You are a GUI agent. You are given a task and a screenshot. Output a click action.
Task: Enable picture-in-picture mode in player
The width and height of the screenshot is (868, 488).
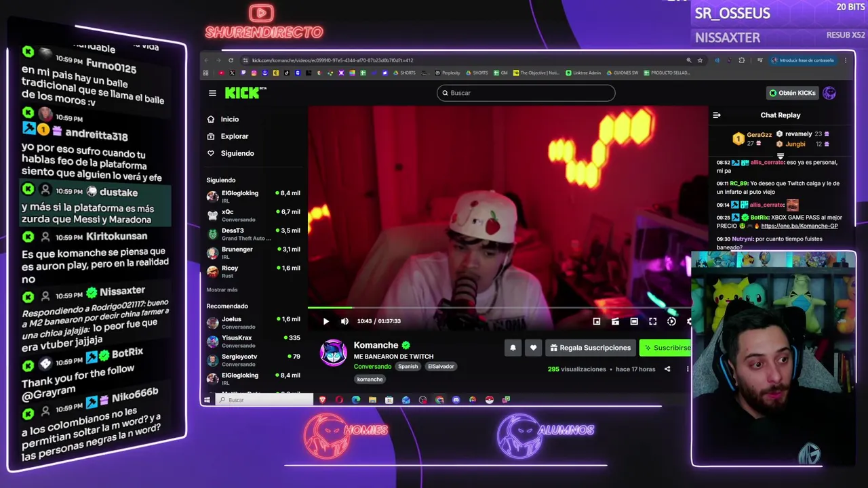coord(597,321)
